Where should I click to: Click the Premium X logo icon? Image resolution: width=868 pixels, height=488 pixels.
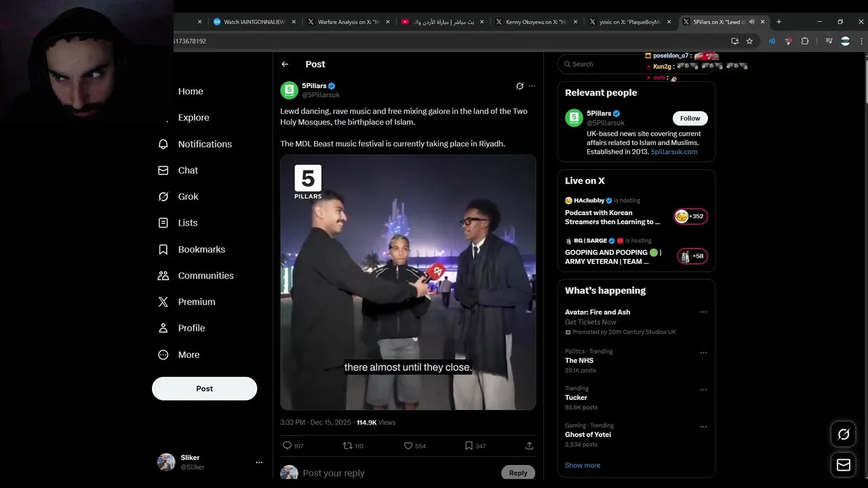pyautogui.click(x=163, y=302)
